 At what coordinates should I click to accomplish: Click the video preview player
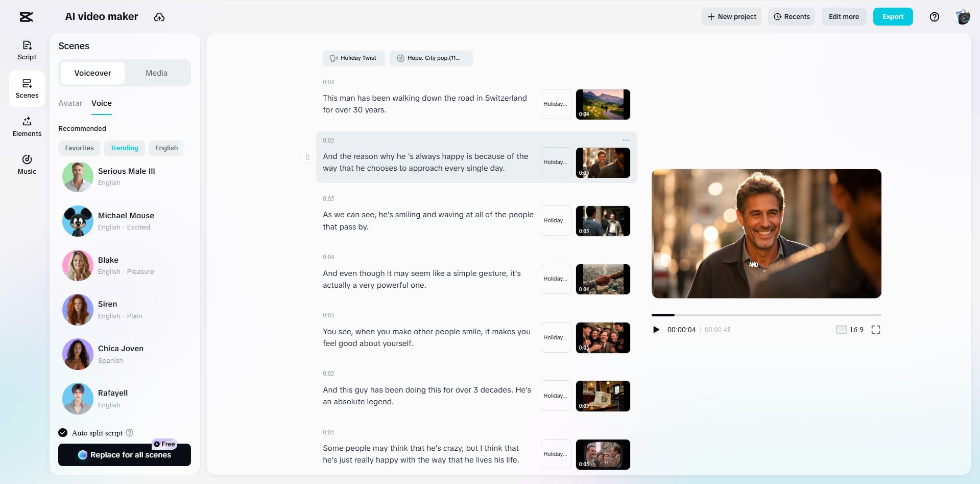[x=767, y=234]
